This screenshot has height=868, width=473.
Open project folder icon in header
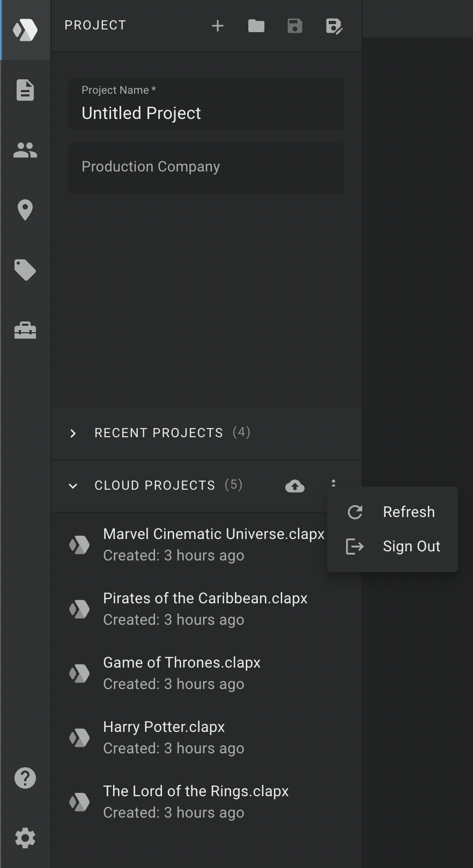(256, 26)
